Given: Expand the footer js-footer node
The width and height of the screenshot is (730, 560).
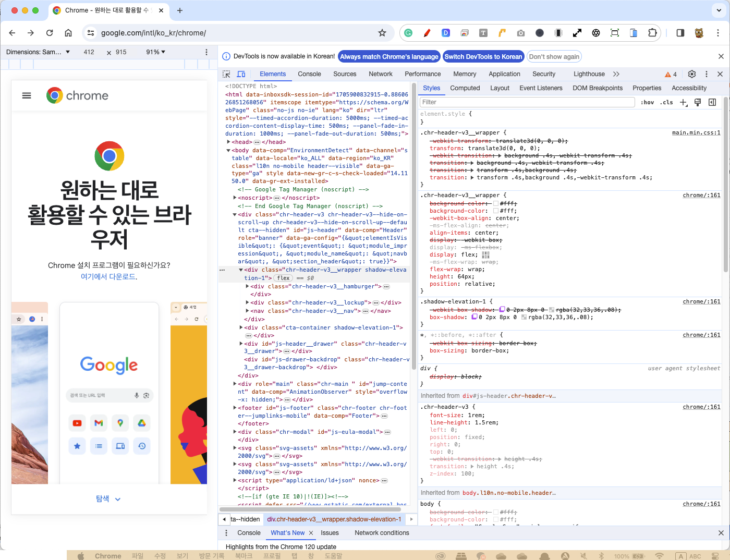Looking at the screenshot, I should point(235,408).
